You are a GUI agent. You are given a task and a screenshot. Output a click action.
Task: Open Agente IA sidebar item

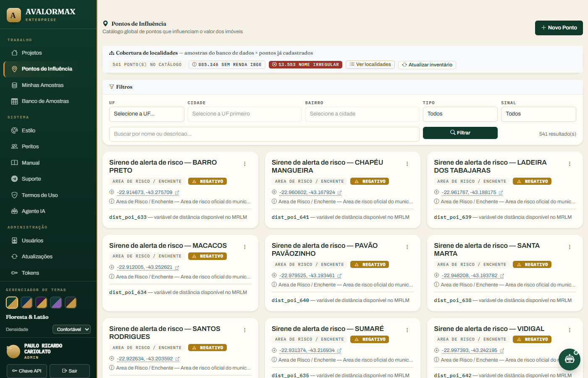[x=48, y=211]
